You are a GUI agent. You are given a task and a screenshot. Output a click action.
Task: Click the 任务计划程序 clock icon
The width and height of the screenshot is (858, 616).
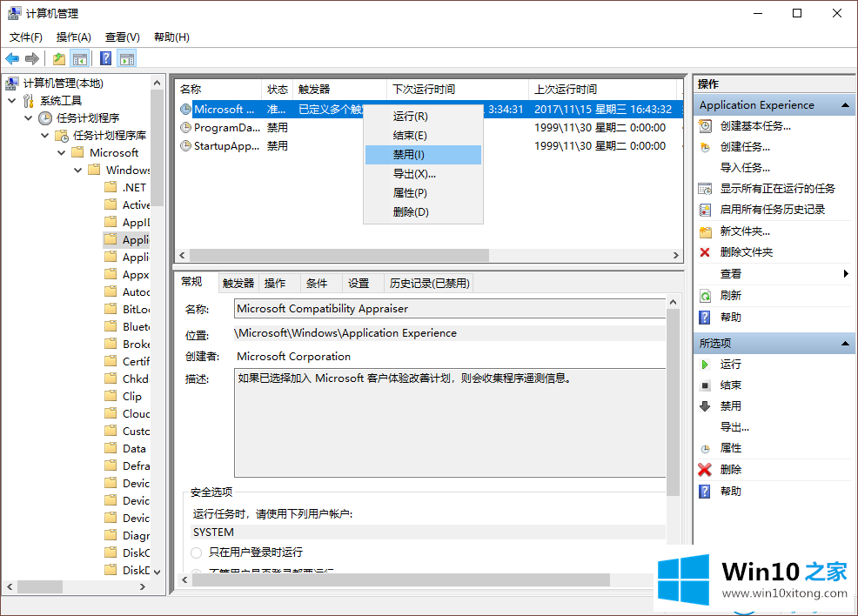tap(45, 118)
